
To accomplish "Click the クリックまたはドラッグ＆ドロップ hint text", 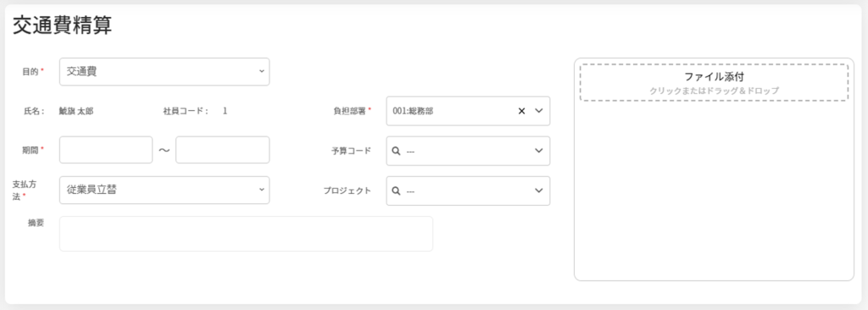I will 714,91.
